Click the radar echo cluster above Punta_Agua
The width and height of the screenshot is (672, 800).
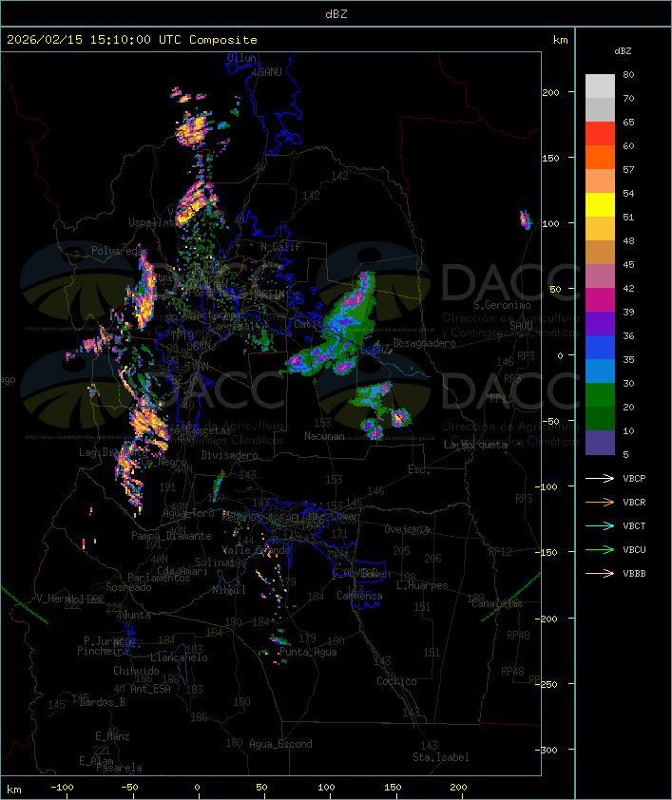[x=280, y=638]
